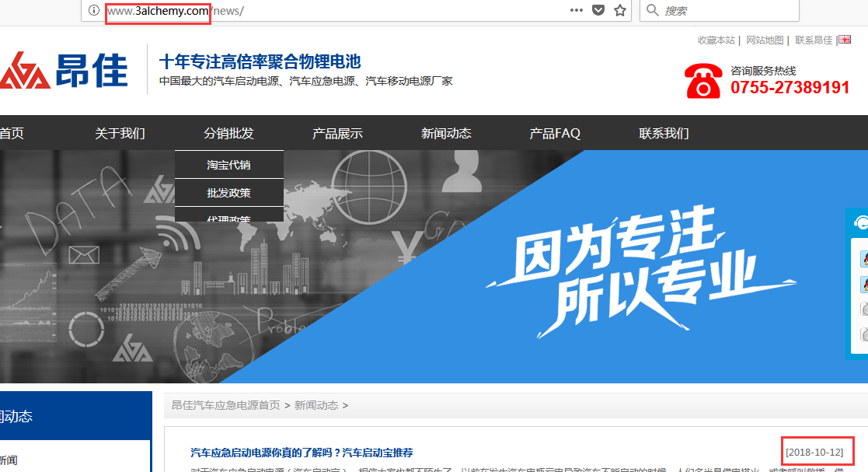Expand the 分销批发 navigation dropdown
Image resolution: width=868 pixels, height=472 pixels.
point(228,133)
